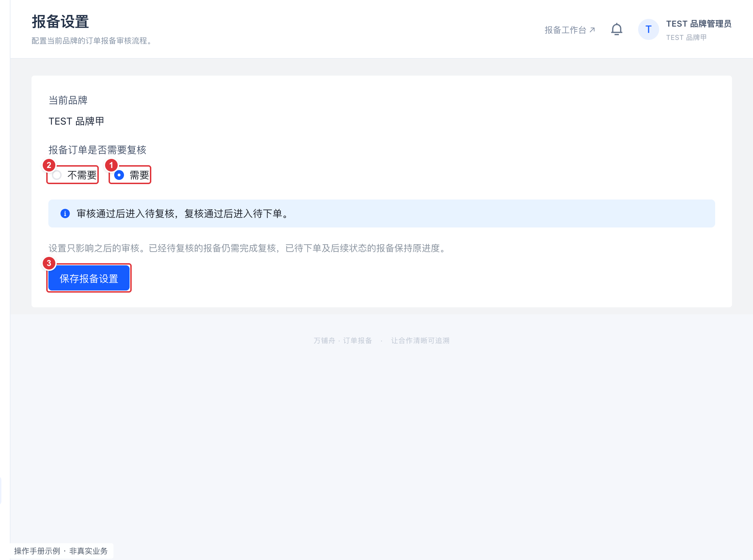Viewport: 753px width, 560px height.
Task: Click the TEST 品牌甲 text under account name
Action: pyautogui.click(x=686, y=37)
